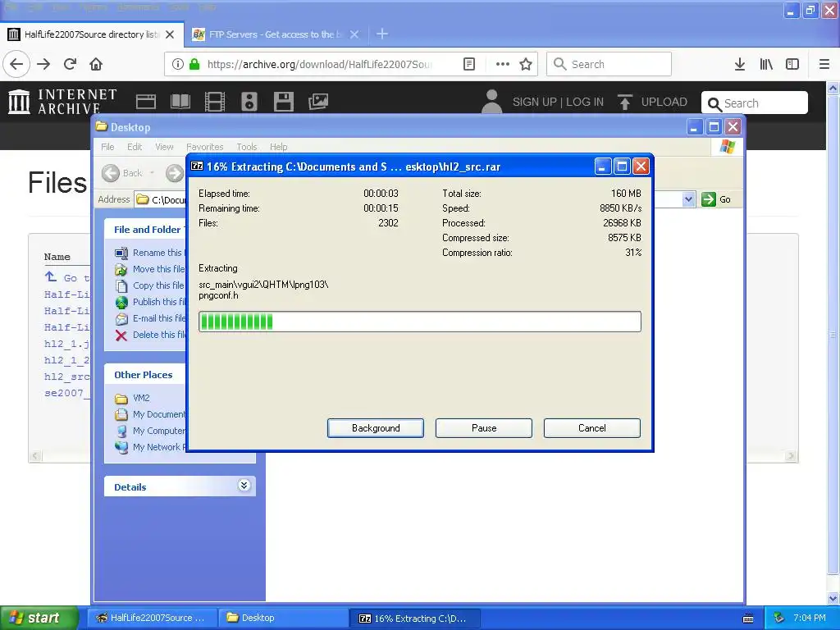Image resolution: width=840 pixels, height=630 pixels.
Task: Open My Network Places link
Action: 149,447
